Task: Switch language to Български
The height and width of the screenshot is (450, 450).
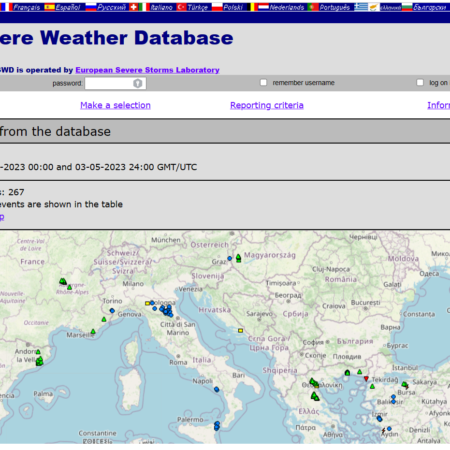Action: tap(429, 7)
